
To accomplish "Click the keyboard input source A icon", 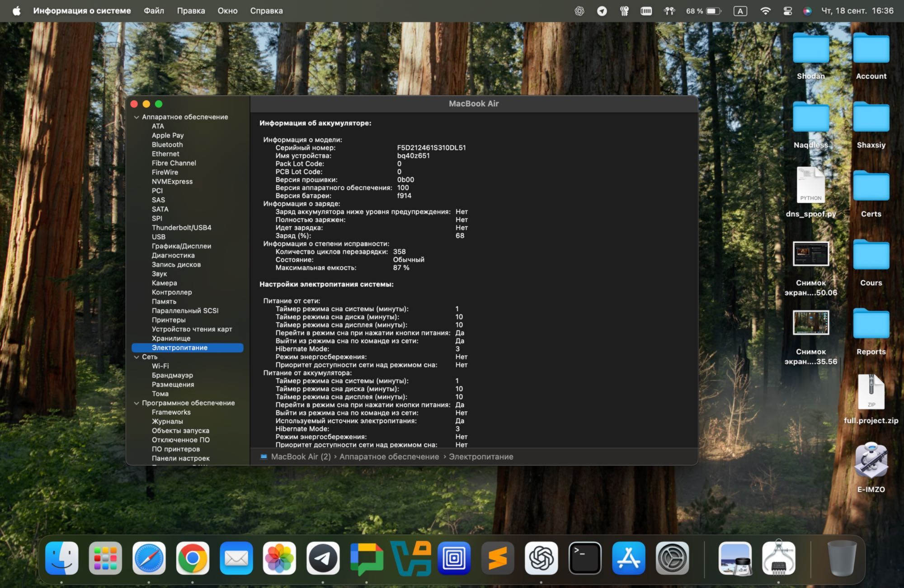I will pyautogui.click(x=740, y=11).
